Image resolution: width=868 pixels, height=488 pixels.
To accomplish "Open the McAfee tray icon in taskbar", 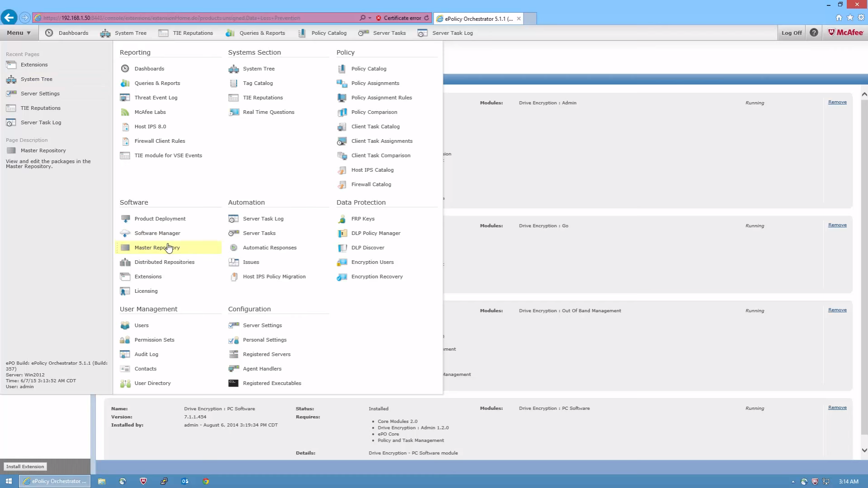I will 815,482.
